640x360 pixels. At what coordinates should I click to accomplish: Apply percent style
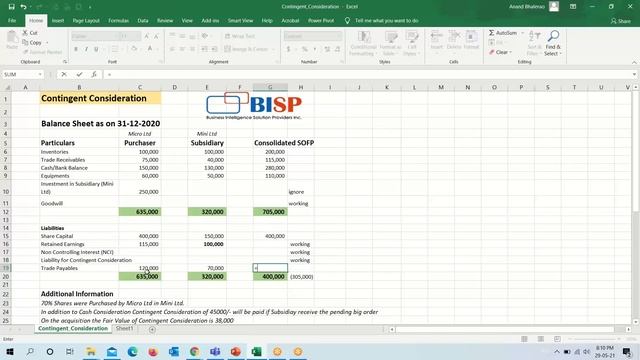(x=304, y=49)
